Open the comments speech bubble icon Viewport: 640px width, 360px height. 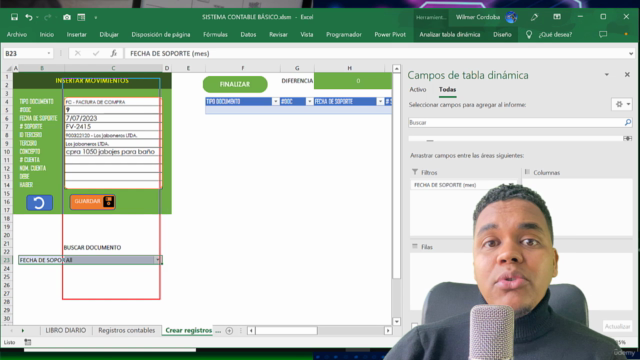pyautogui.click(x=603, y=34)
